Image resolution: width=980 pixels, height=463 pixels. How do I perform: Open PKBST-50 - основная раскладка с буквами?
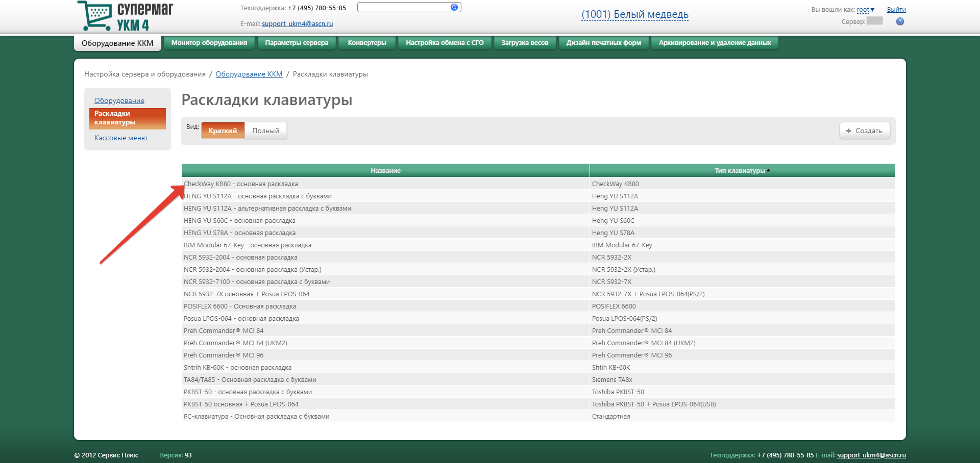[x=385, y=392]
